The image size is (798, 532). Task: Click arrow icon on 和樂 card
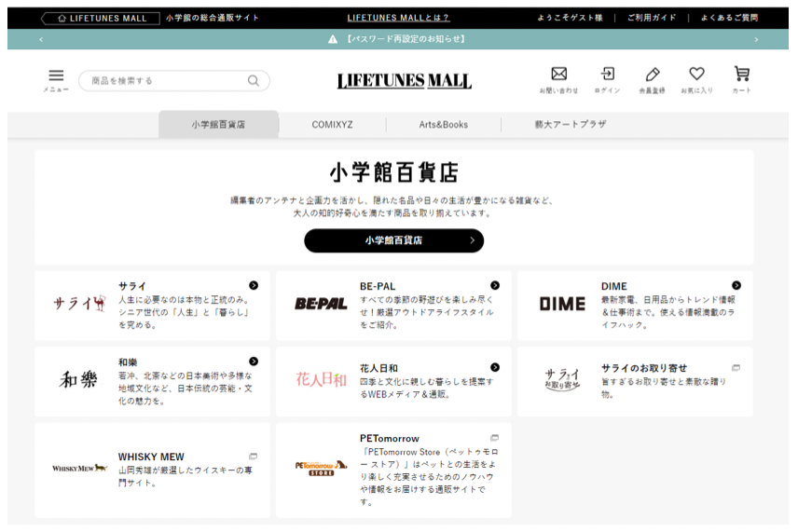coord(254,361)
